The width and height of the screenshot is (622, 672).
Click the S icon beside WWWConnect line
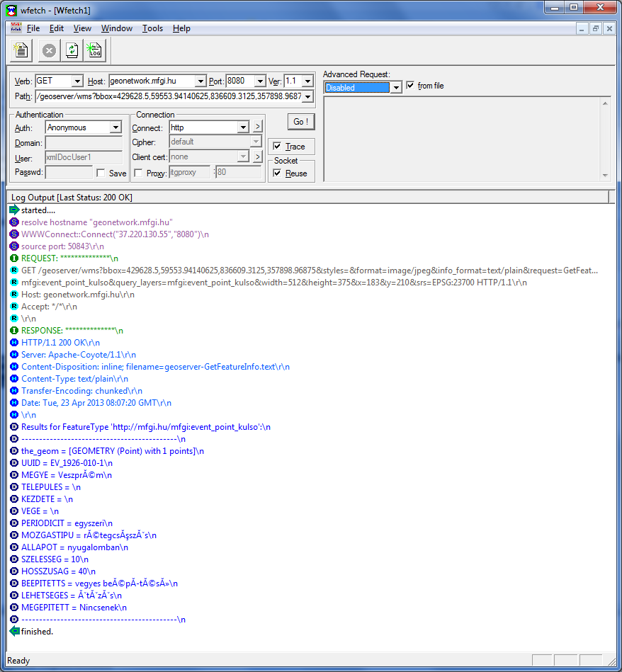[14, 234]
